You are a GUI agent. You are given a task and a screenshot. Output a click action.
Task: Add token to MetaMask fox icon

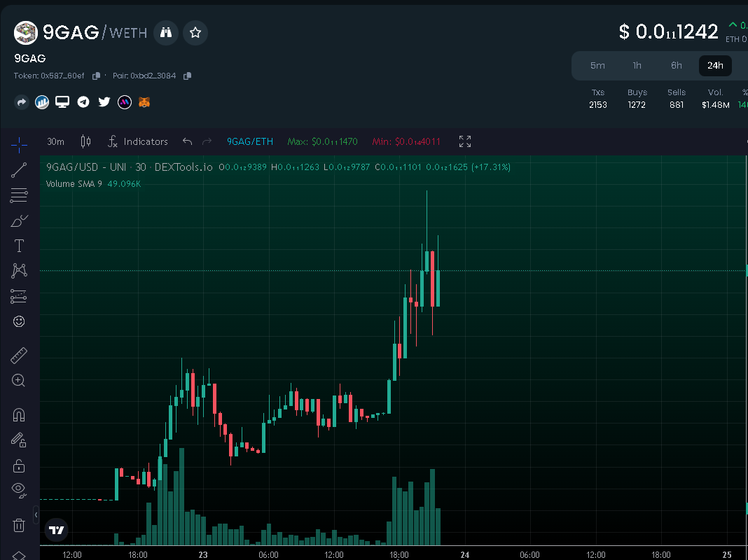point(144,102)
